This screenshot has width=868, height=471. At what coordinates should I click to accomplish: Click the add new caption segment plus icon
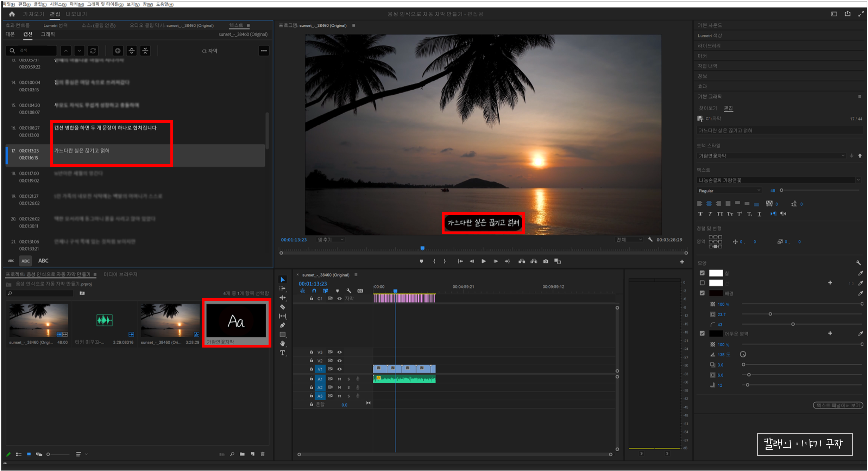pos(118,51)
